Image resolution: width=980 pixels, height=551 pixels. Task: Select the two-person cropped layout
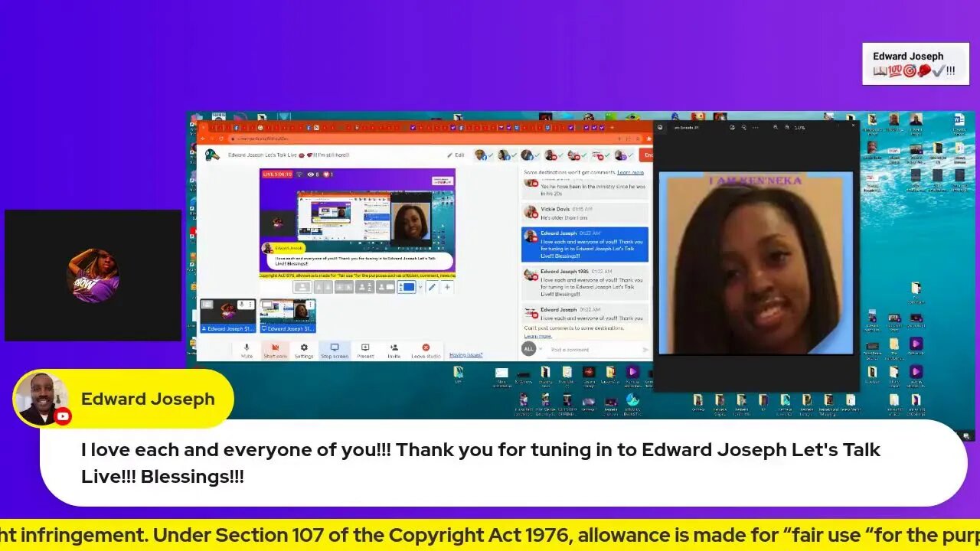coord(324,287)
